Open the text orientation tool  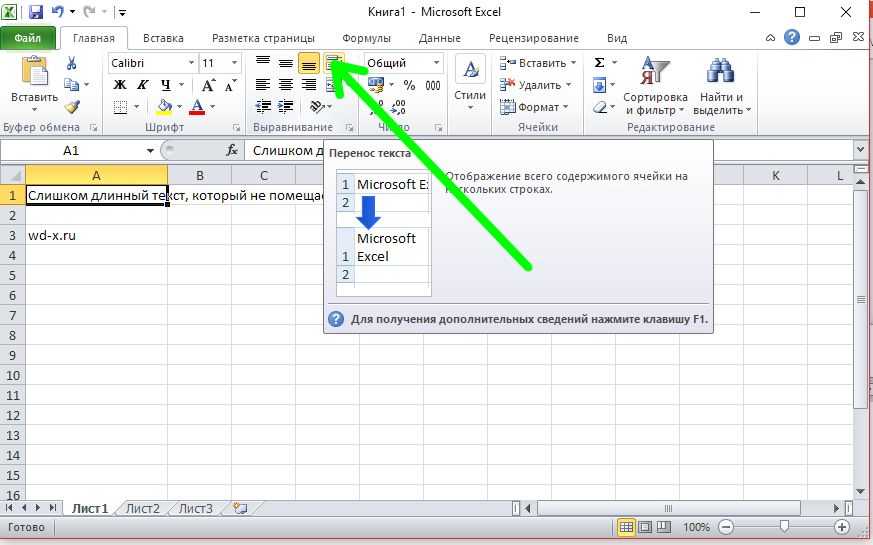(317, 106)
